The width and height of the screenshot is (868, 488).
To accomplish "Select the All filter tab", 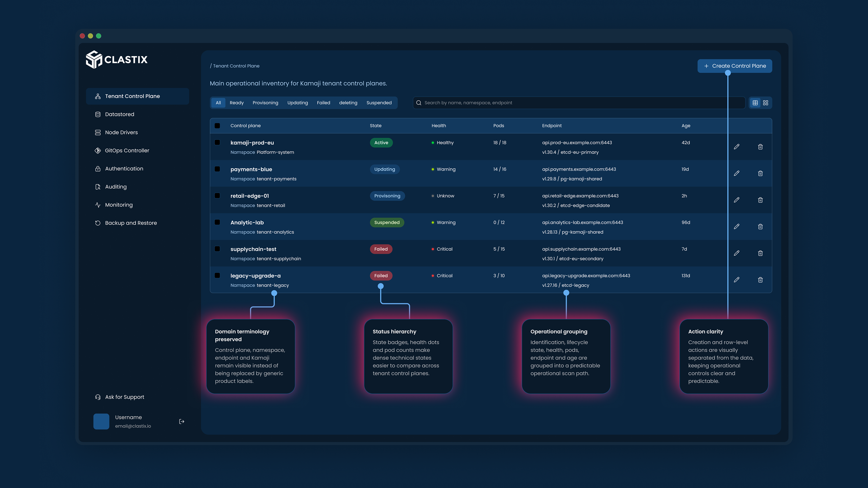I will coord(218,103).
